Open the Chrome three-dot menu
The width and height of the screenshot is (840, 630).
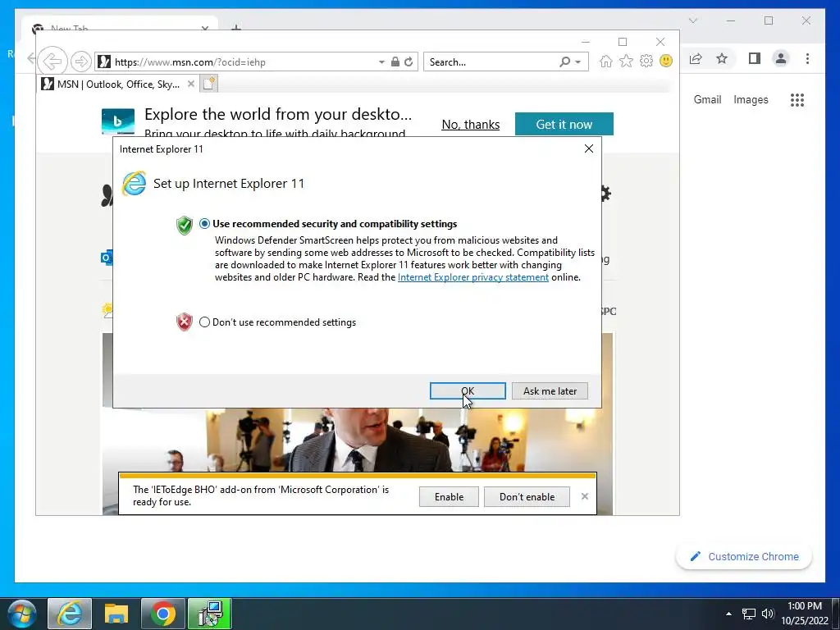click(807, 58)
